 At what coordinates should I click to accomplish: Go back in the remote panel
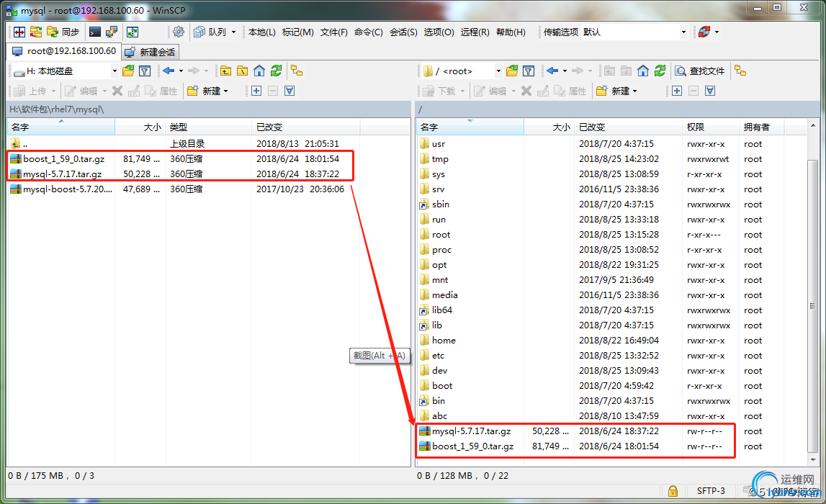[552, 71]
